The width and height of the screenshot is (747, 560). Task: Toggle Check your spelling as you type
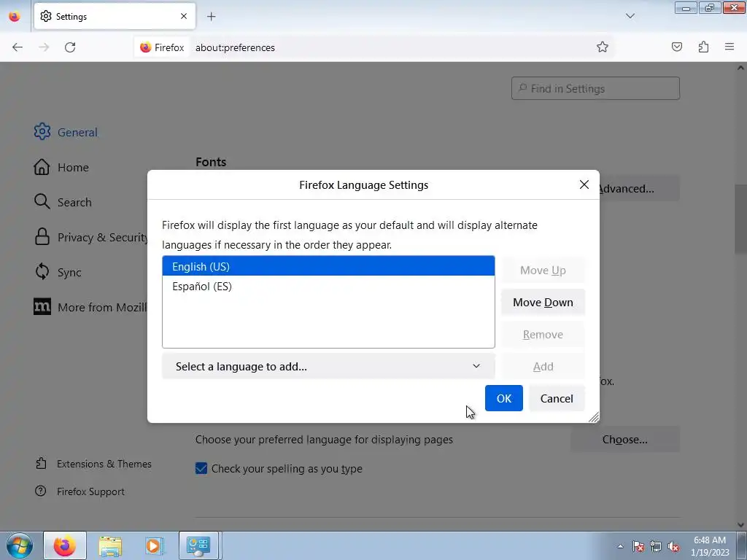[201, 469]
